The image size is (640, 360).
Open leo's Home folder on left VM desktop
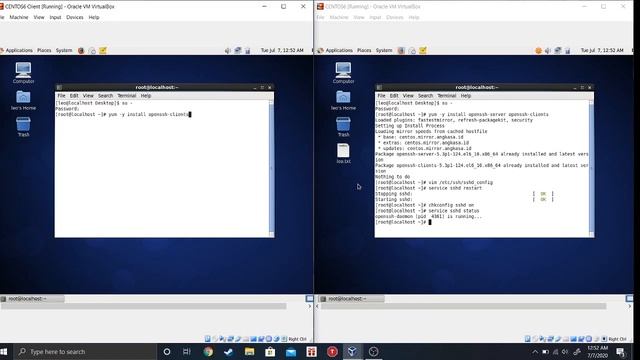click(x=23, y=100)
